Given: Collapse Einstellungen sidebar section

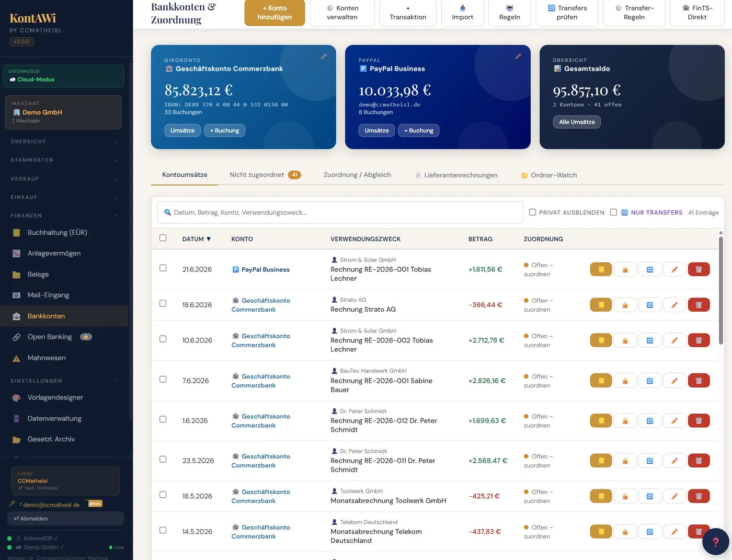Looking at the screenshot, I should [x=64, y=381].
